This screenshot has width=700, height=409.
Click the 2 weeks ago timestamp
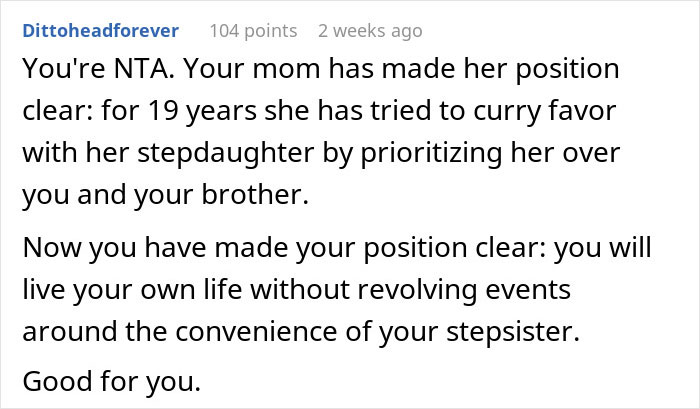(369, 31)
